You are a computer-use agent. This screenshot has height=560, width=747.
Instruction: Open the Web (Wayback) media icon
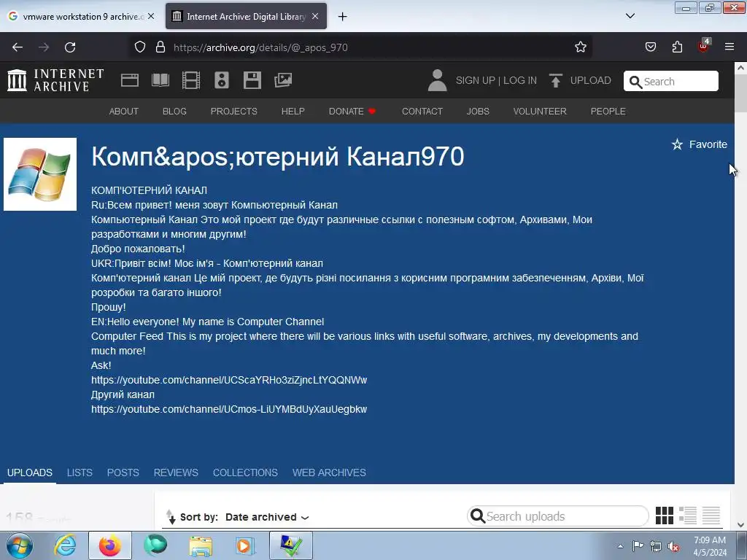click(130, 80)
